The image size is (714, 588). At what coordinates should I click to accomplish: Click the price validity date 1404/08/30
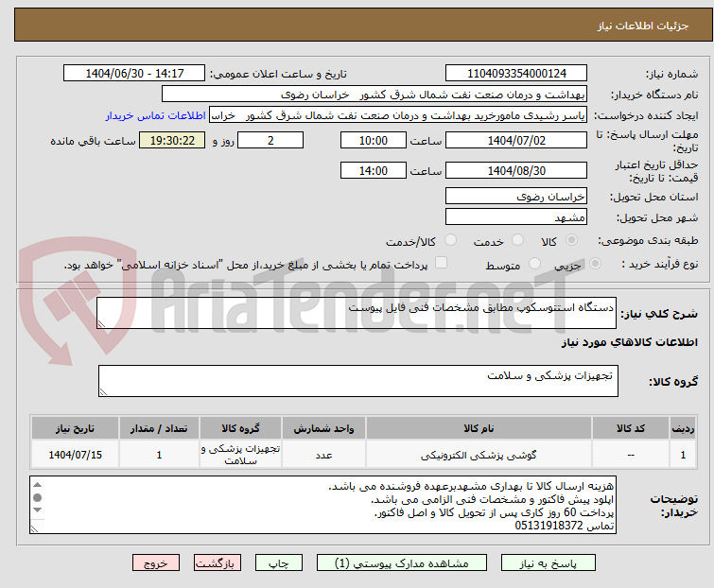(x=516, y=171)
